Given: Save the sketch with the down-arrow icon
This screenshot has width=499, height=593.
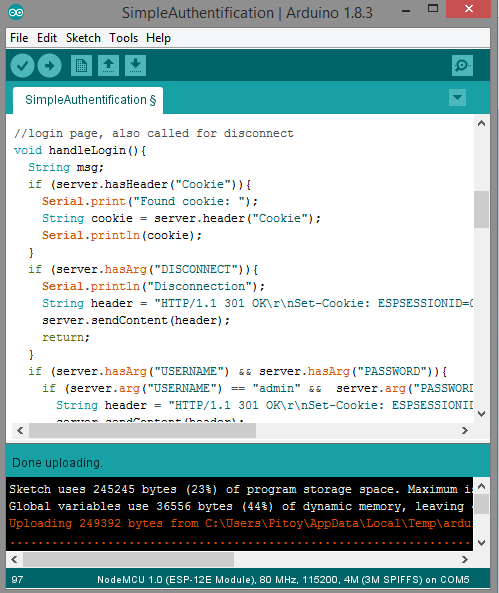Looking at the screenshot, I should (135, 66).
